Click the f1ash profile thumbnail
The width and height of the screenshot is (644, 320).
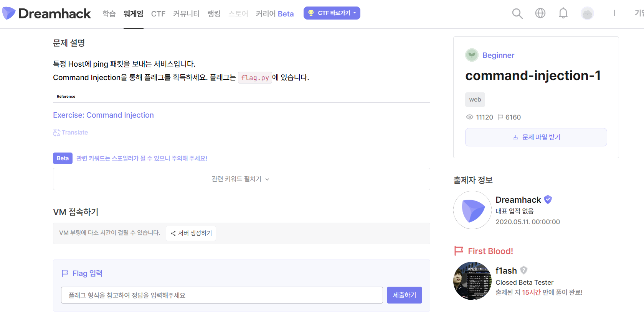pos(472,281)
